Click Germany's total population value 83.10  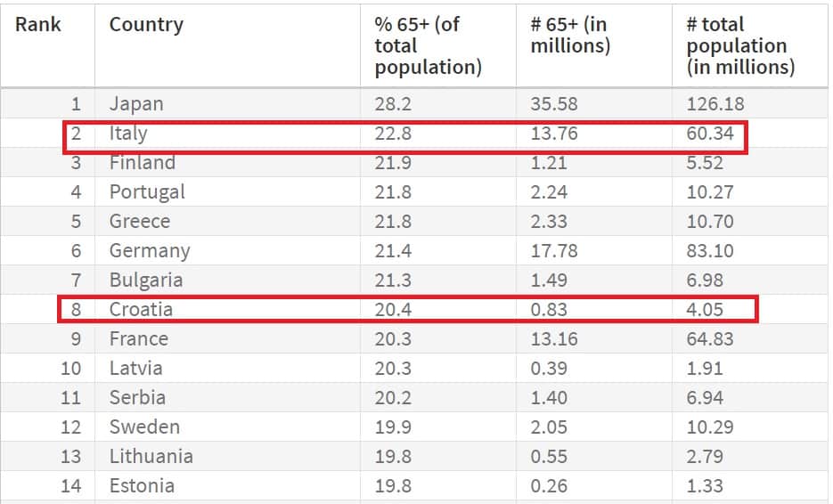point(710,251)
